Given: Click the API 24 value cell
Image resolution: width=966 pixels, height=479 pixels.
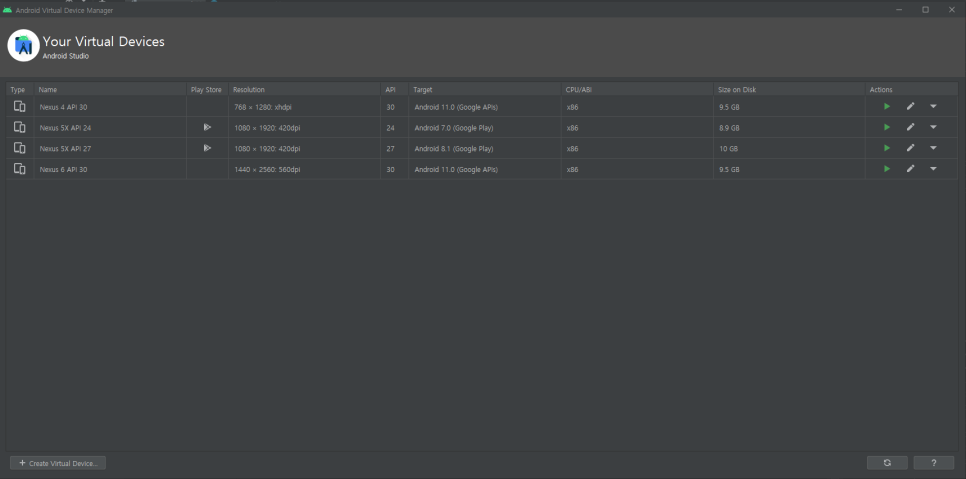Looking at the screenshot, I should pos(394,128).
